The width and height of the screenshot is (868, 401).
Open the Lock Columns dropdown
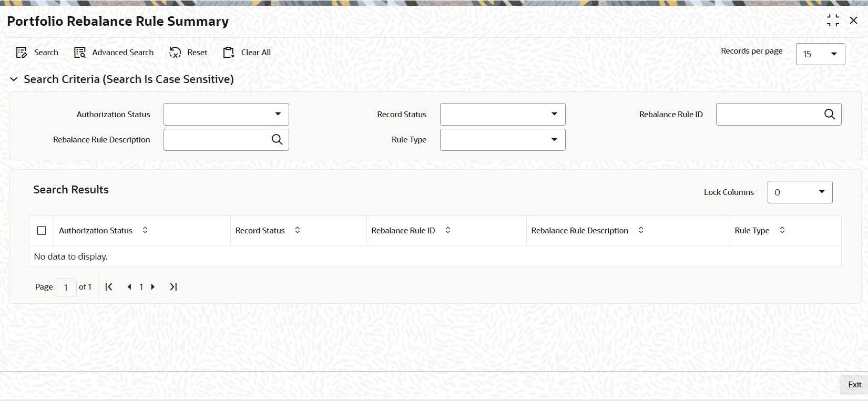[x=800, y=192]
